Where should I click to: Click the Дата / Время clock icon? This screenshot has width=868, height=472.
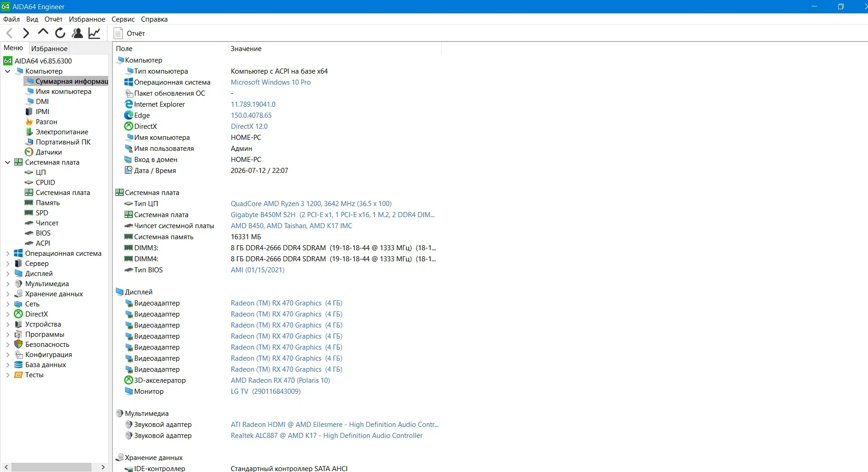[129, 171]
